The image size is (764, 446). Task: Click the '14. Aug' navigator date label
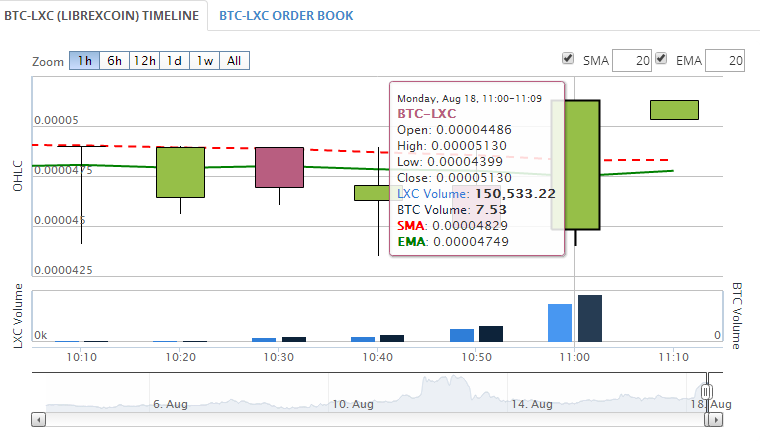click(x=532, y=404)
